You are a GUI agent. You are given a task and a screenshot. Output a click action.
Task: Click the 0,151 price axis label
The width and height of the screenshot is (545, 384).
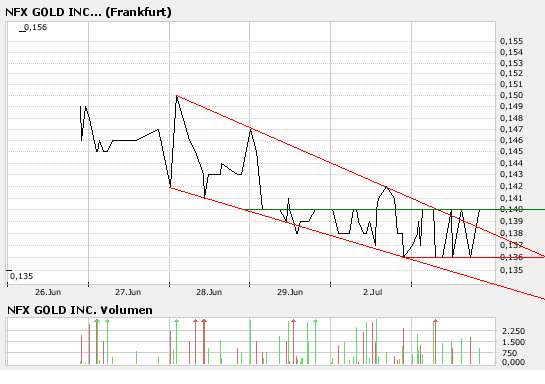[511, 84]
